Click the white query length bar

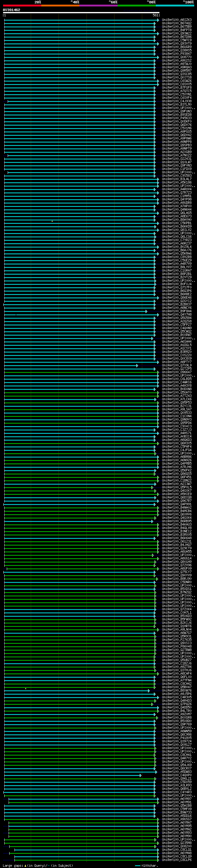81,13
